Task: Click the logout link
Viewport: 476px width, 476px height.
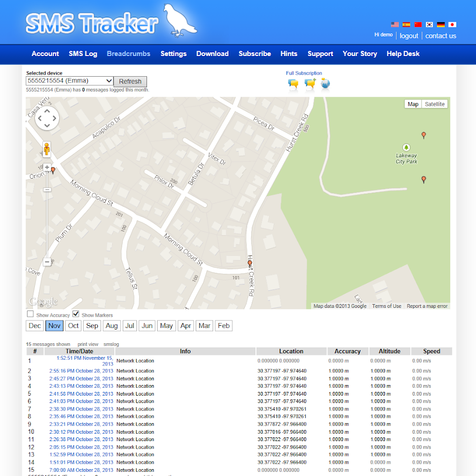Action: click(x=409, y=36)
